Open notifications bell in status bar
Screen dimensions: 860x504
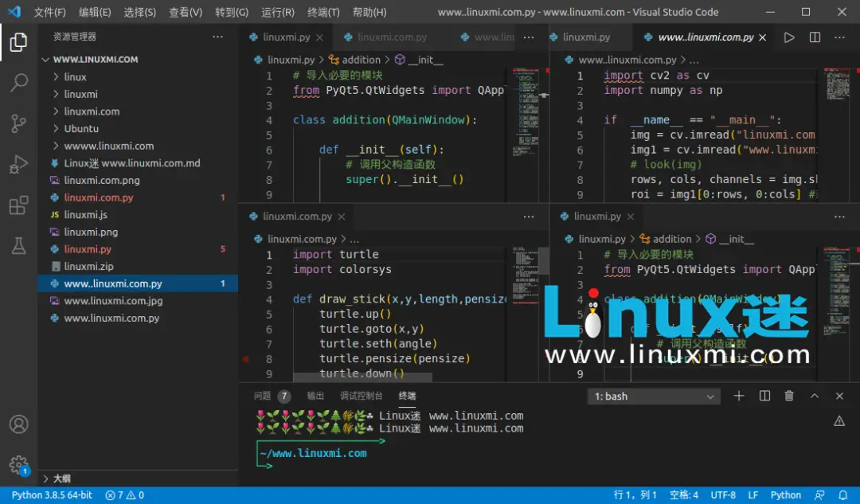(x=843, y=495)
